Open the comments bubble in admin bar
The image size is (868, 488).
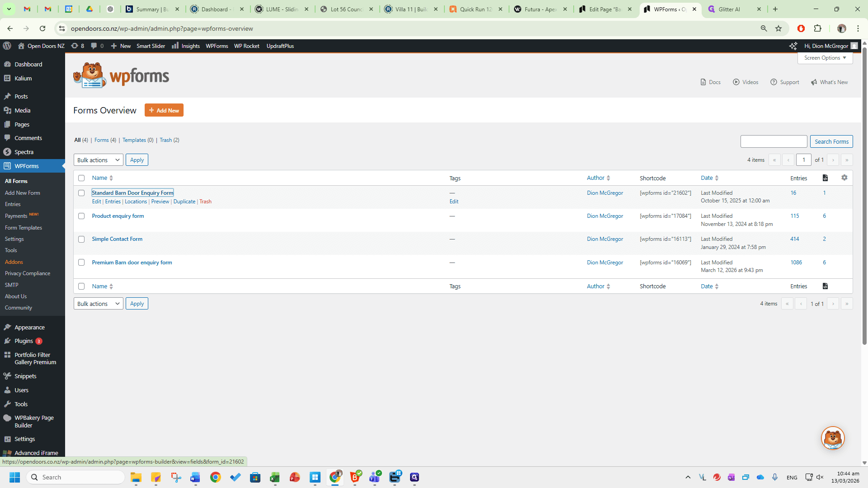[x=97, y=46]
